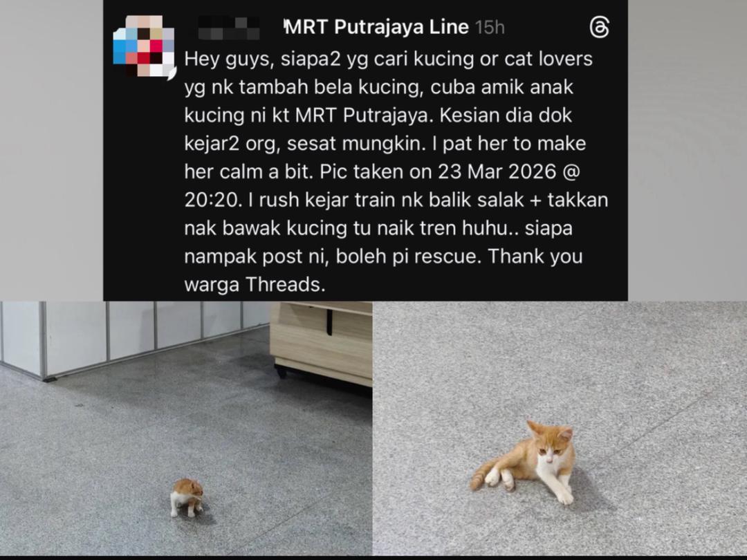Click the first line starting 'Hey guys'

(388, 59)
